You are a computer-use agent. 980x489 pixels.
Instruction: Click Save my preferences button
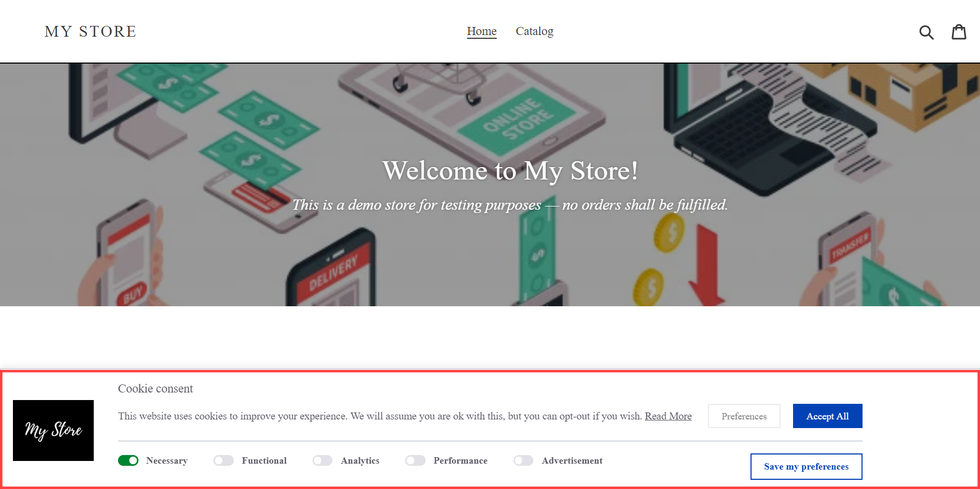pos(807,466)
